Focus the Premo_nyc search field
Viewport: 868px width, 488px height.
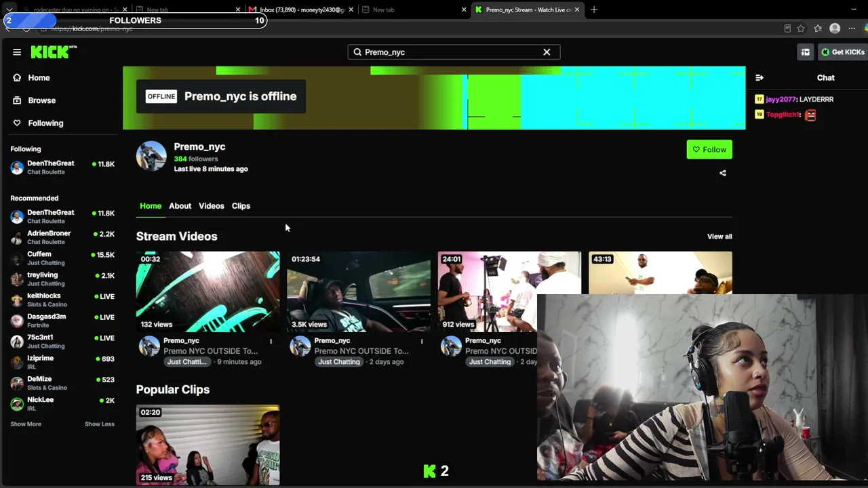454,52
